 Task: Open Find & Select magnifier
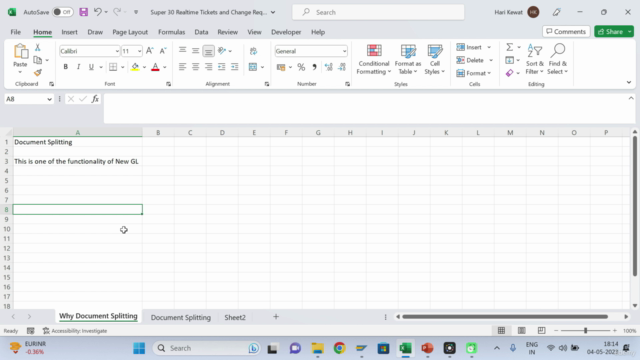coord(558,59)
